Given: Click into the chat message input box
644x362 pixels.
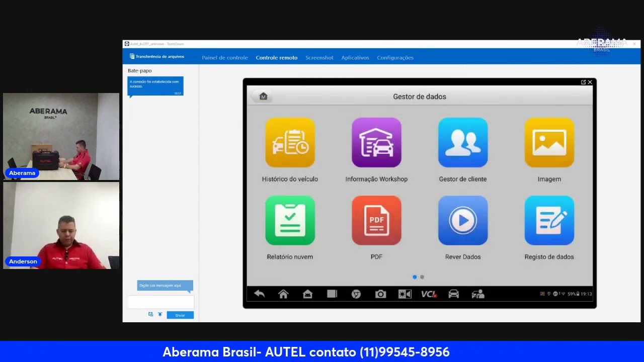Looking at the screenshot, I should click(160, 302).
